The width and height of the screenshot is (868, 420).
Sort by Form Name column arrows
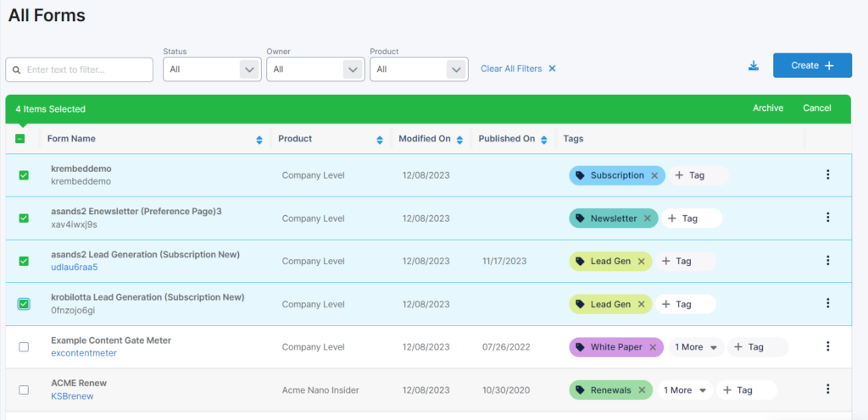coord(259,140)
